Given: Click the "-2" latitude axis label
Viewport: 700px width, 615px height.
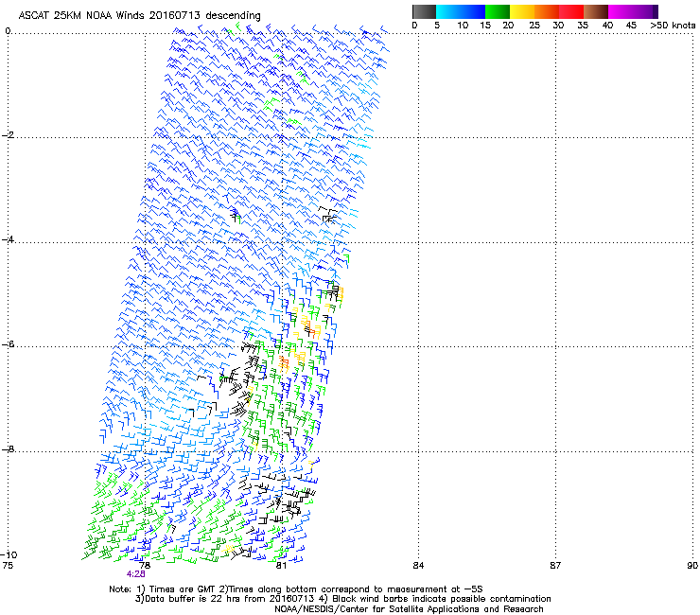Looking at the screenshot, I should pyautogui.click(x=9, y=135).
